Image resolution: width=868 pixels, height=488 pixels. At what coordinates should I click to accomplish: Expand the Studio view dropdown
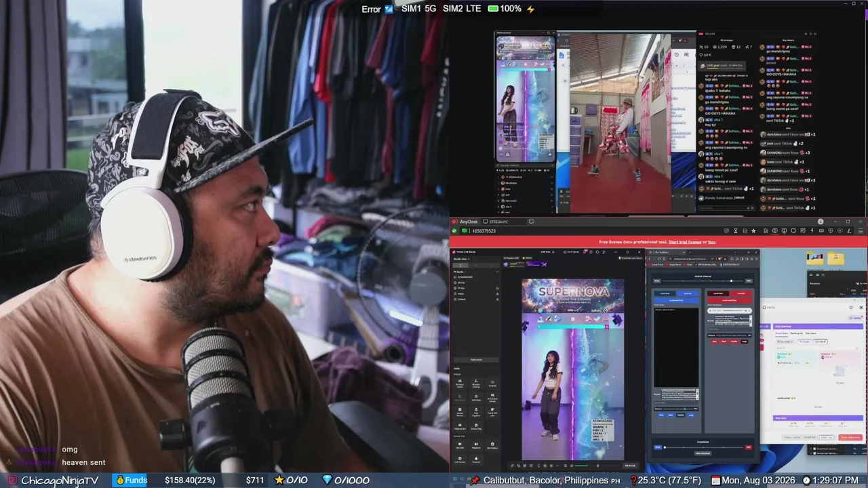(x=462, y=259)
